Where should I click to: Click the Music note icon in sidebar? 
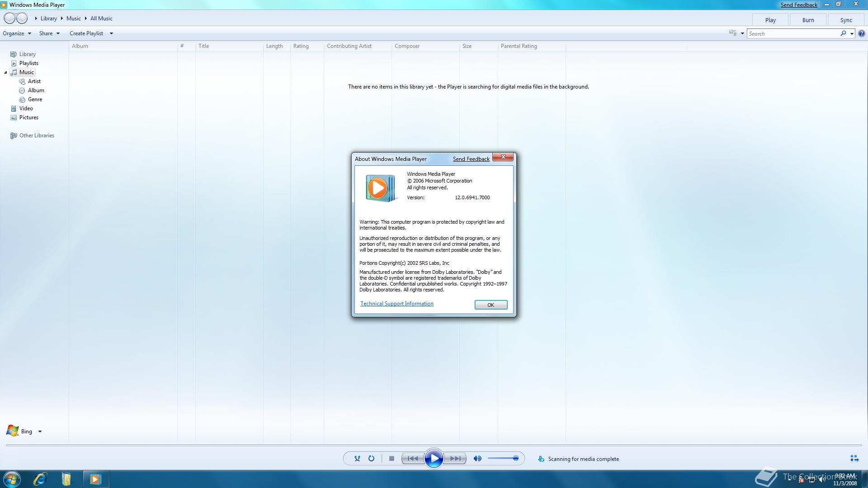[x=14, y=72]
